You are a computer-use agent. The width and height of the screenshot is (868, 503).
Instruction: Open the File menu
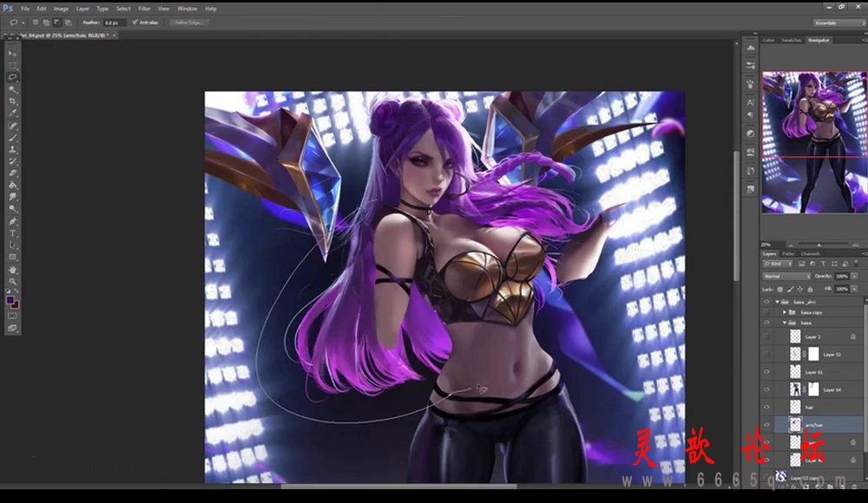point(25,9)
